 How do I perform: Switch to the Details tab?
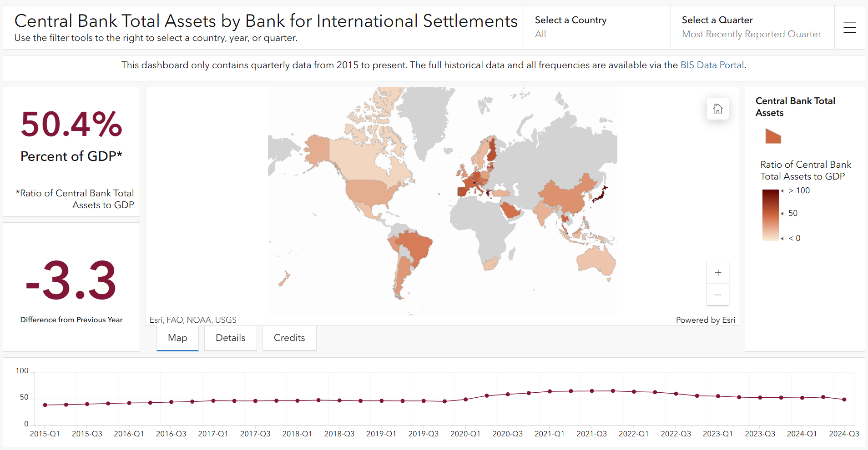tap(230, 338)
